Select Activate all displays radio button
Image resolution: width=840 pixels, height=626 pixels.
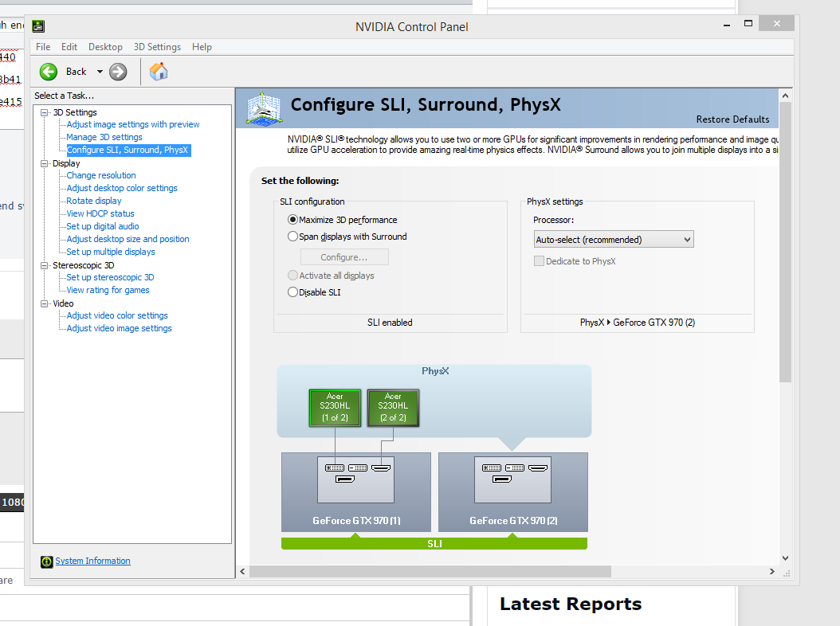pos(292,276)
